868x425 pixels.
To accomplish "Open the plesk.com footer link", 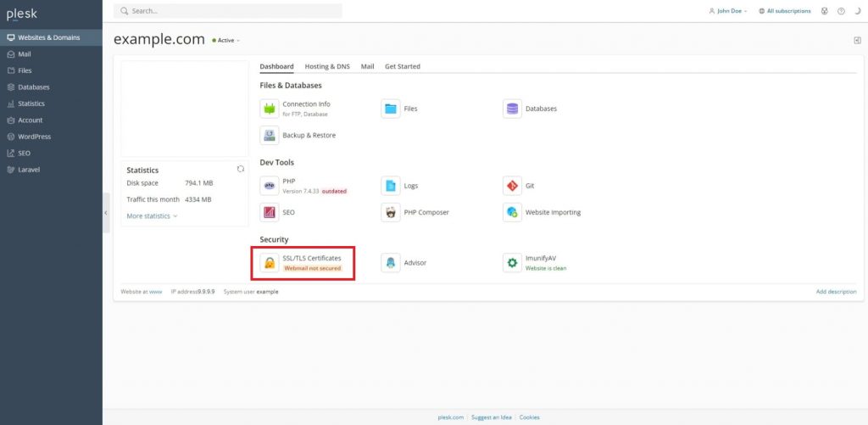I will coord(451,417).
